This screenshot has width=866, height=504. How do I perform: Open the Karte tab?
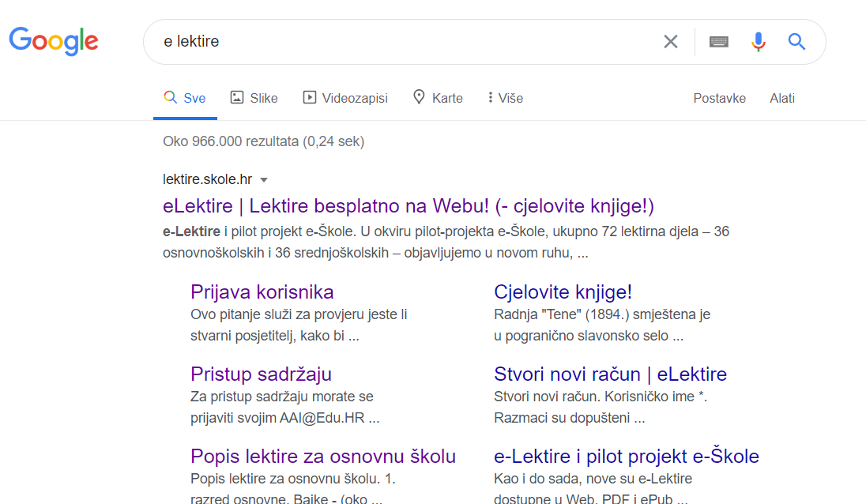click(438, 98)
